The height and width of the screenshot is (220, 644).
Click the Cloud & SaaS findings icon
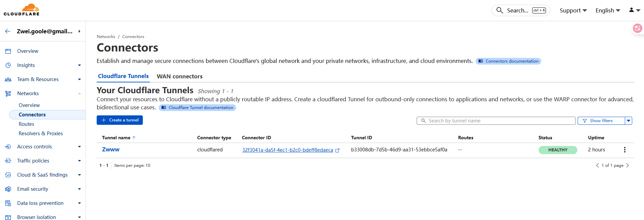click(x=8, y=175)
